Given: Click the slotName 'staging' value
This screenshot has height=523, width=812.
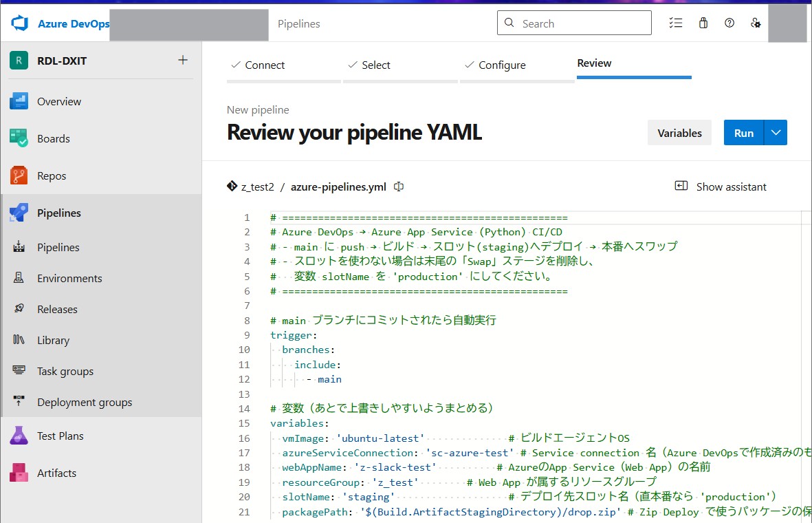Looking at the screenshot, I should pyautogui.click(x=369, y=497).
